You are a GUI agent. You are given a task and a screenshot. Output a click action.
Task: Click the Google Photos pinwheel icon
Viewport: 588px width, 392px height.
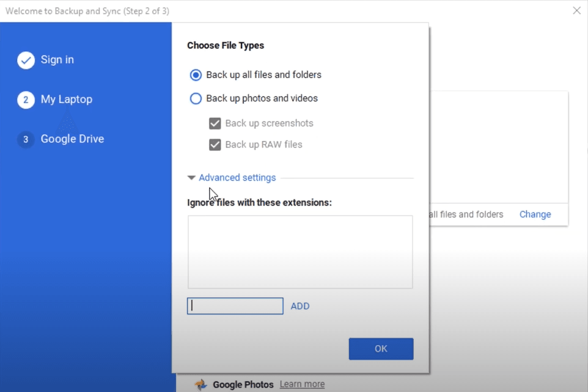point(200,385)
